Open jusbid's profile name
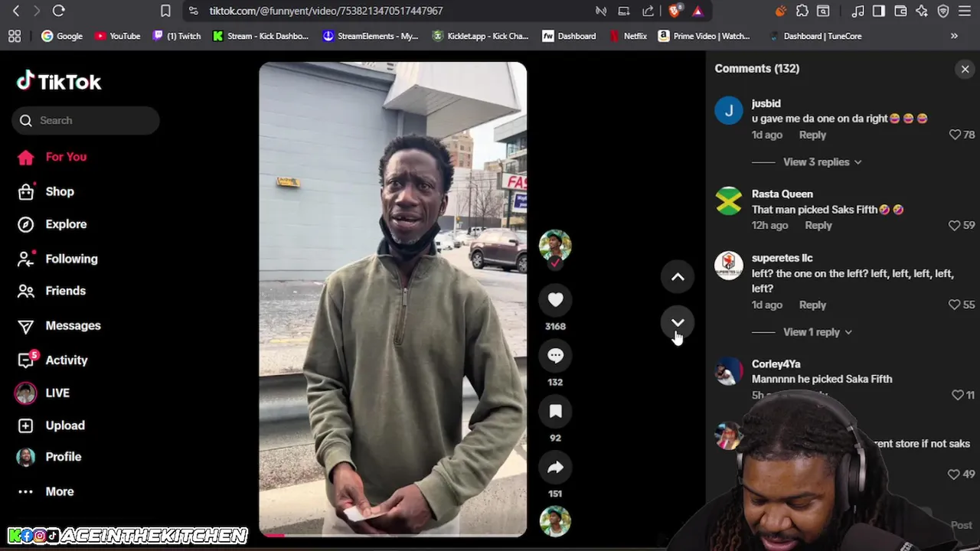The image size is (980, 551). (x=766, y=103)
